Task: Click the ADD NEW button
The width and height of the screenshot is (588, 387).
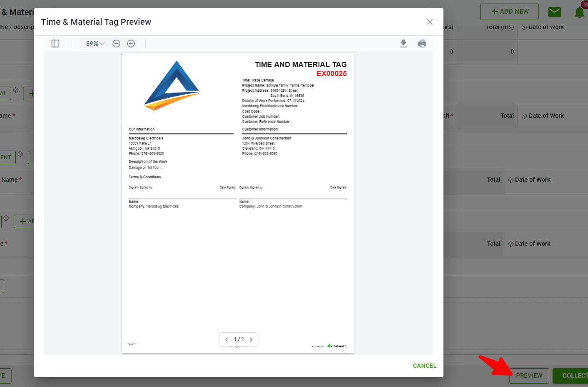Action: tap(509, 12)
